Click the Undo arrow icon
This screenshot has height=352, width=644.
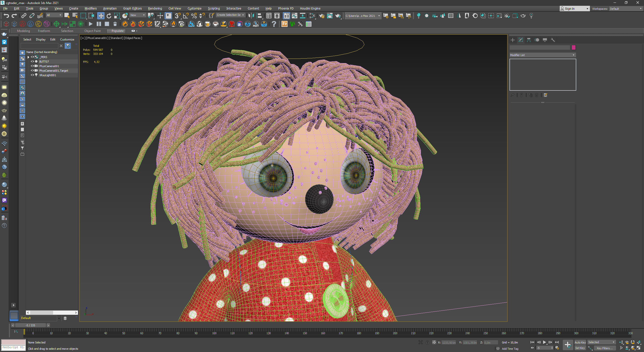(x=6, y=16)
